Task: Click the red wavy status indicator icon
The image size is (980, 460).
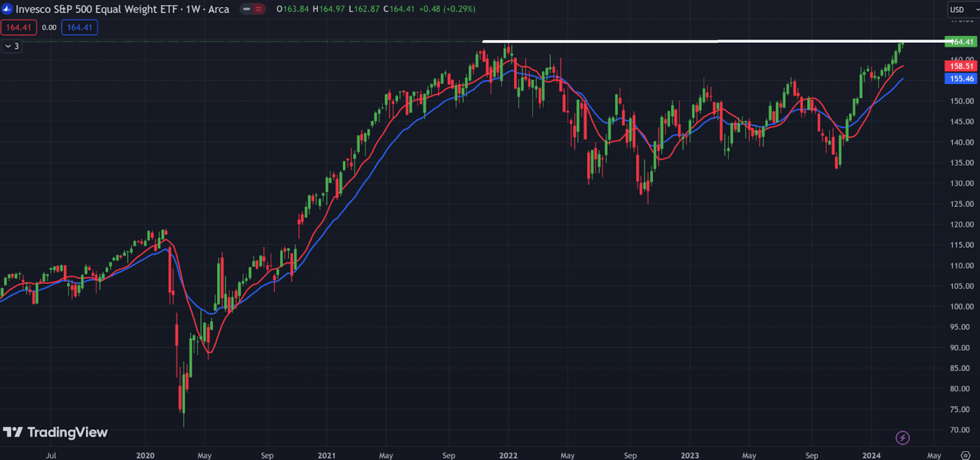Action: [259, 9]
